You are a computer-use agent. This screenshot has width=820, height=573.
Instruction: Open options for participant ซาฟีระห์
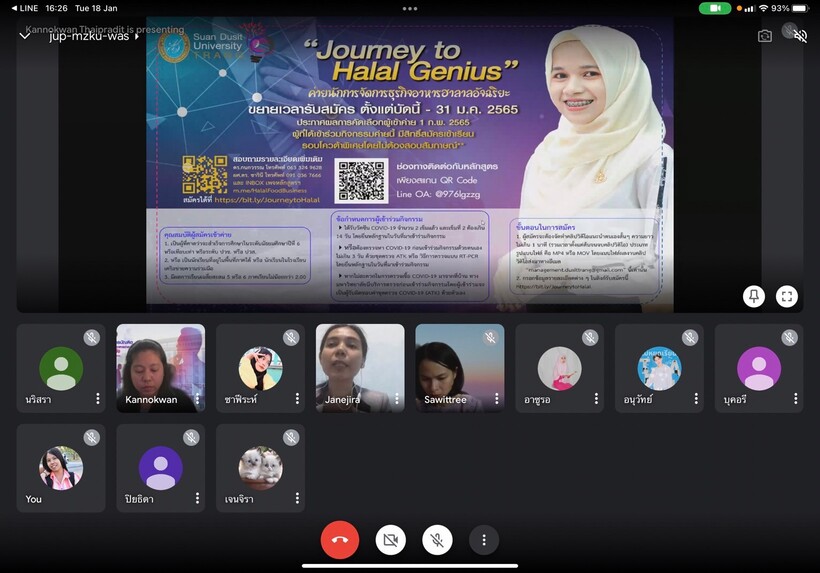tap(297, 399)
